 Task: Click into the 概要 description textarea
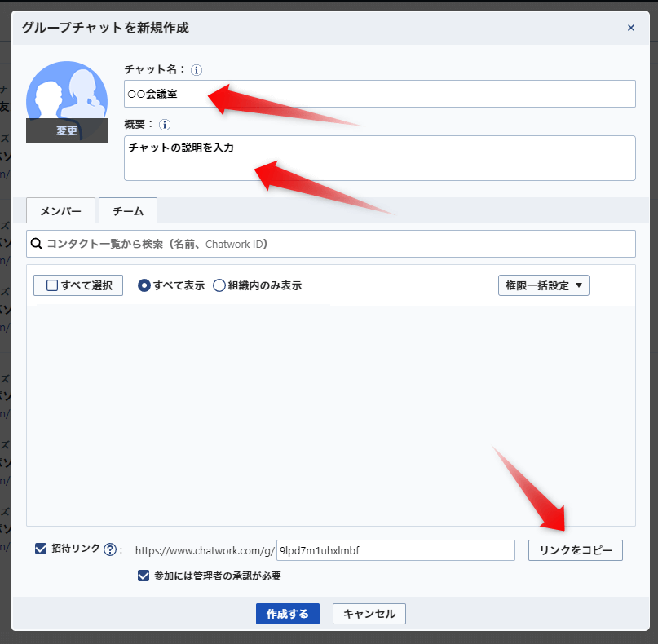point(380,158)
